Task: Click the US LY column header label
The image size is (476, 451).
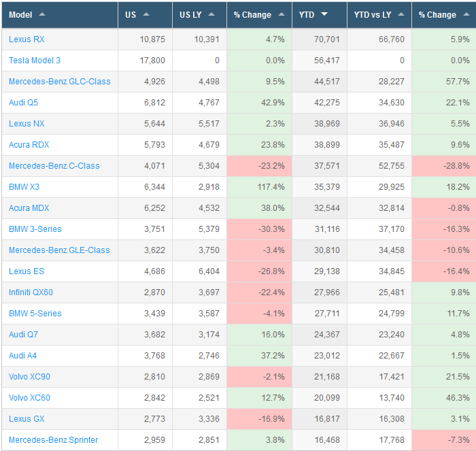Action: tap(190, 14)
